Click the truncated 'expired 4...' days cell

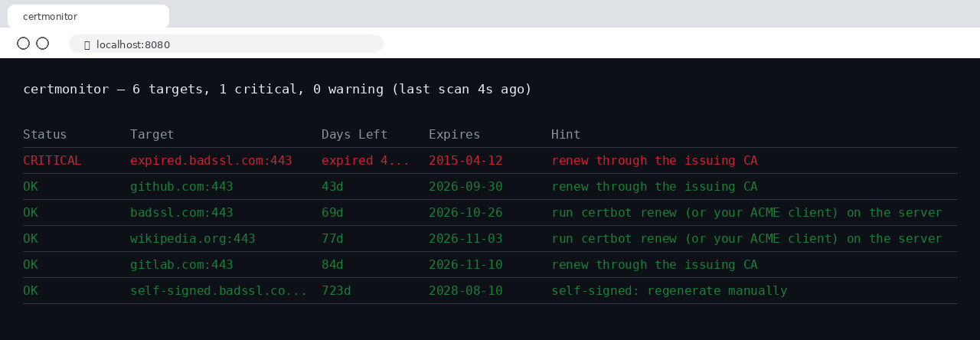click(x=365, y=161)
